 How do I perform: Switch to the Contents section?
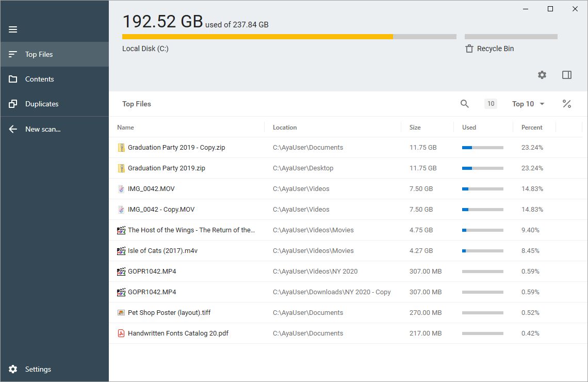pyautogui.click(x=39, y=79)
